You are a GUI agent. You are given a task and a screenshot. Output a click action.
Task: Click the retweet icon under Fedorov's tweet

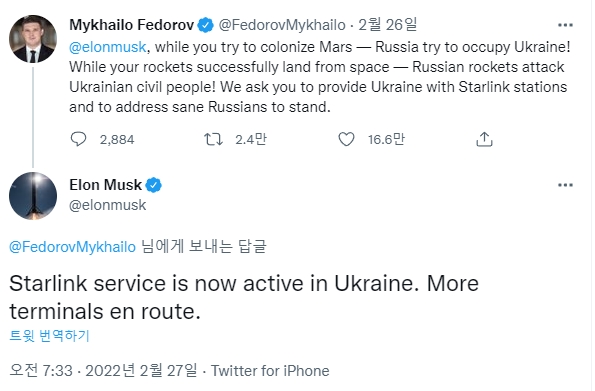pos(213,139)
